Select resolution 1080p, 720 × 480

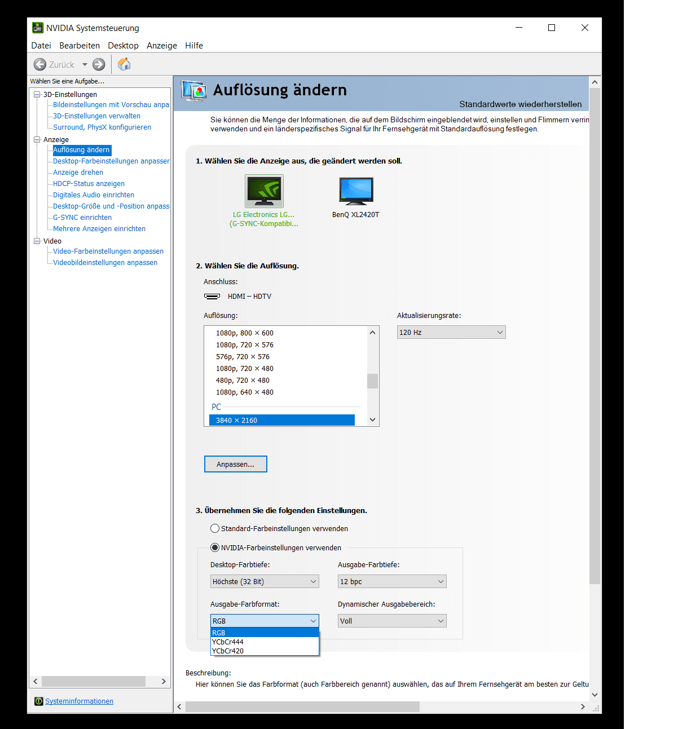click(x=245, y=369)
